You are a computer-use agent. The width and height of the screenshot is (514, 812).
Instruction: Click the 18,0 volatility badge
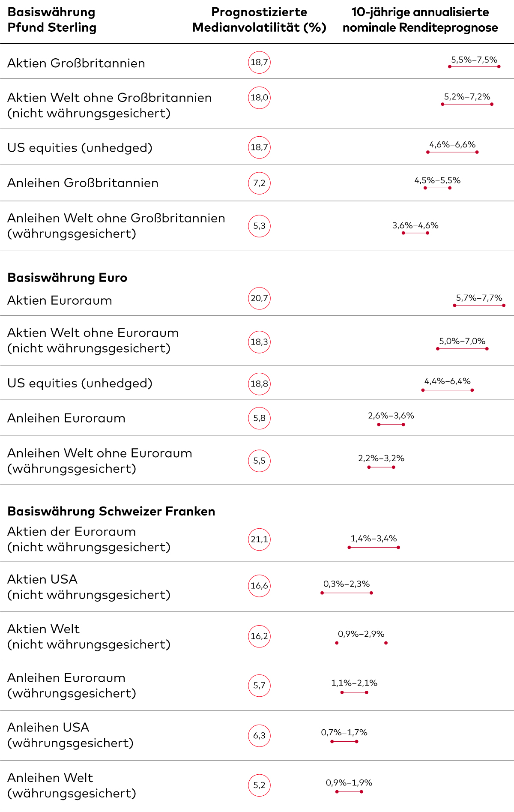click(259, 98)
